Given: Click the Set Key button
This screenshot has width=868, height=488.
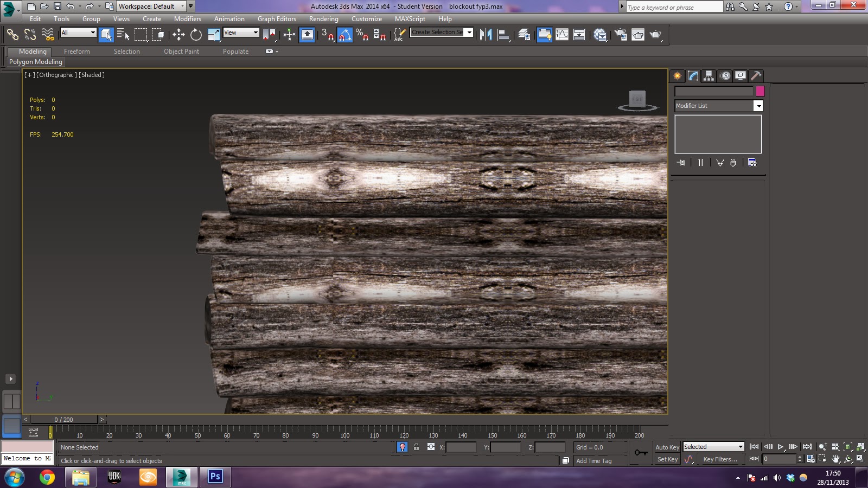Looking at the screenshot, I should click(667, 459).
